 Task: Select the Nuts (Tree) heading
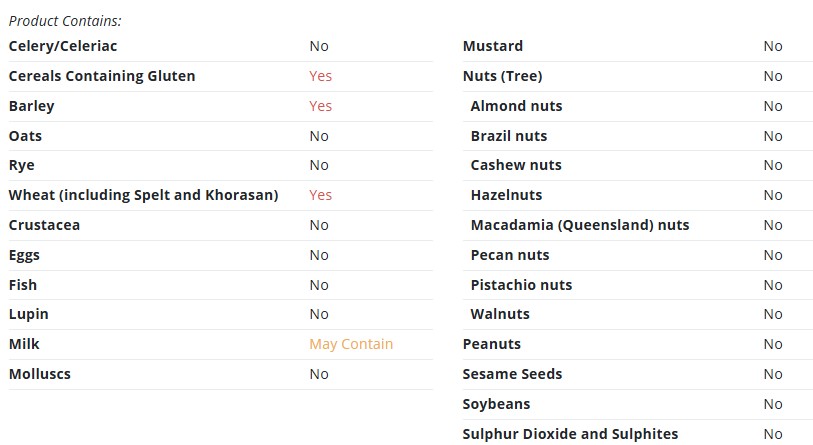click(502, 76)
